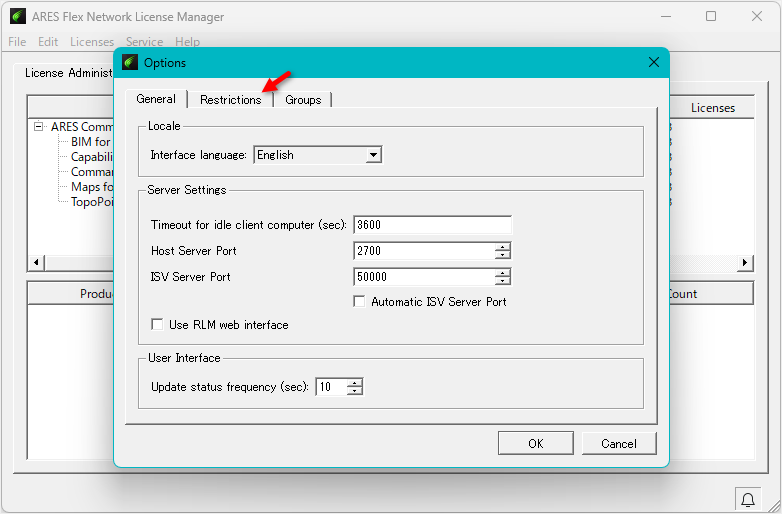782x514 pixels.
Task: Decrease the ISV Server Port value
Action: pos(503,281)
